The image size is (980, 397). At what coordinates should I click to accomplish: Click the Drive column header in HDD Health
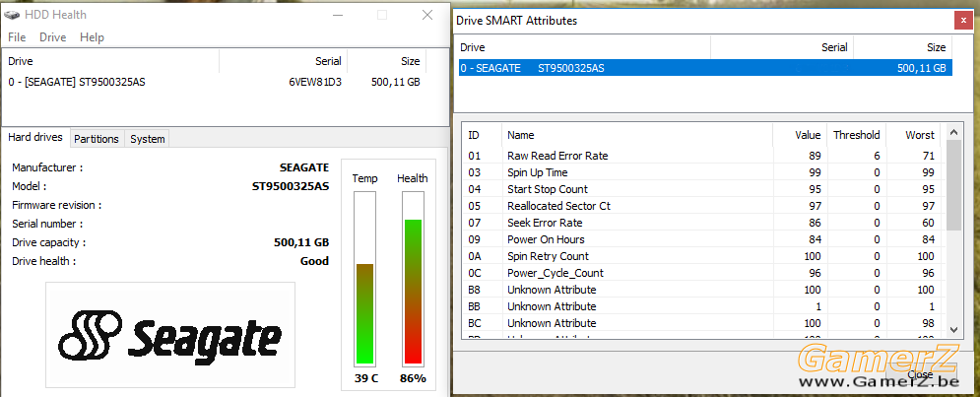(x=111, y=61)
